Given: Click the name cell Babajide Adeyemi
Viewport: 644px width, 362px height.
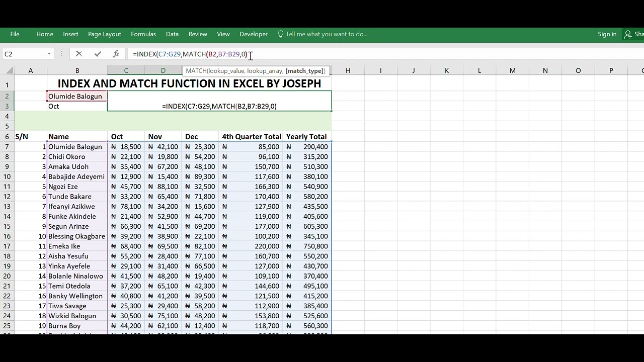Looking at the screenshot, I should (x=77, y=176).
